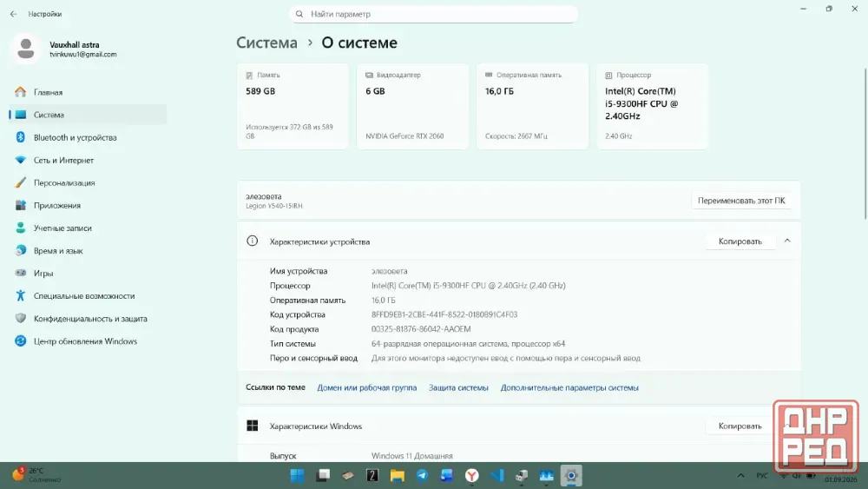Click the Windows logo beside Характеристики Windows
Screen dimensions: 868x489
coord(253,426)
